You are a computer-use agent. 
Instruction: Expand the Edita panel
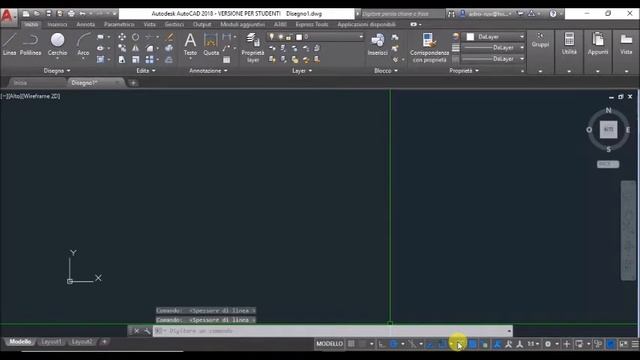146,71
